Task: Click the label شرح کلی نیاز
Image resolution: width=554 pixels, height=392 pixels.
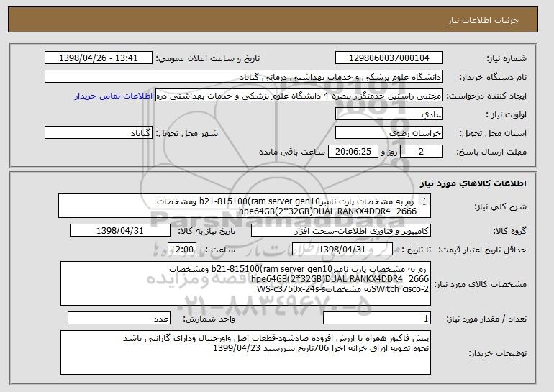Action: click(500, 207)
